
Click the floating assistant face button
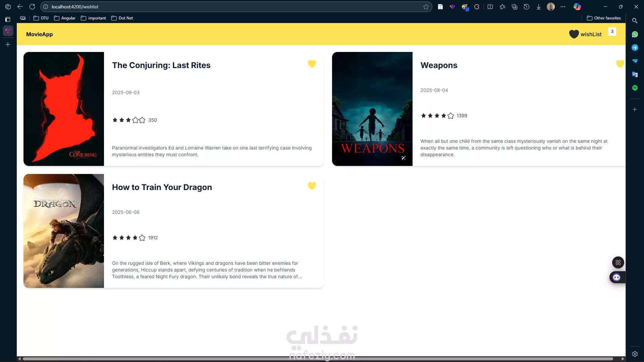click(x=617, y=277)
